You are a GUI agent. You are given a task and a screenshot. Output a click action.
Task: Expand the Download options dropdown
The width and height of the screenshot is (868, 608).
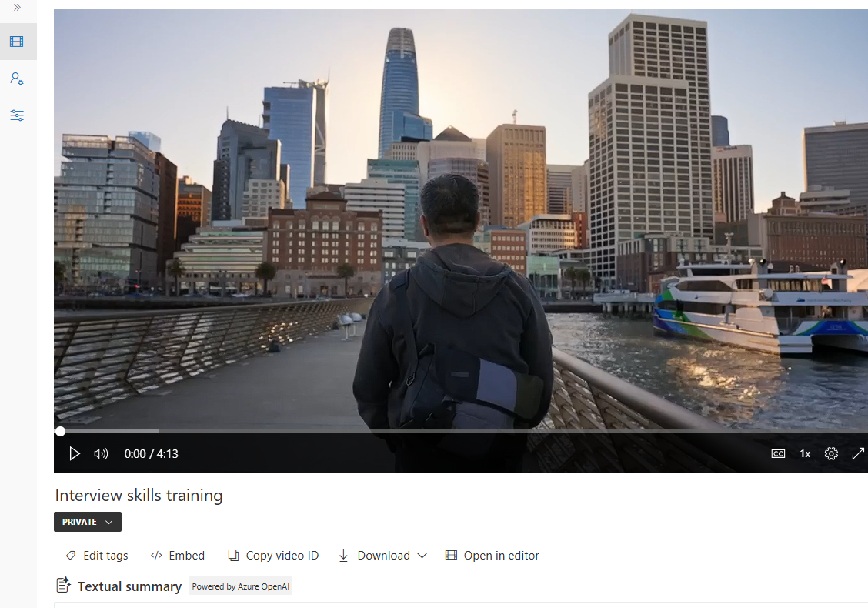(423, 555)
